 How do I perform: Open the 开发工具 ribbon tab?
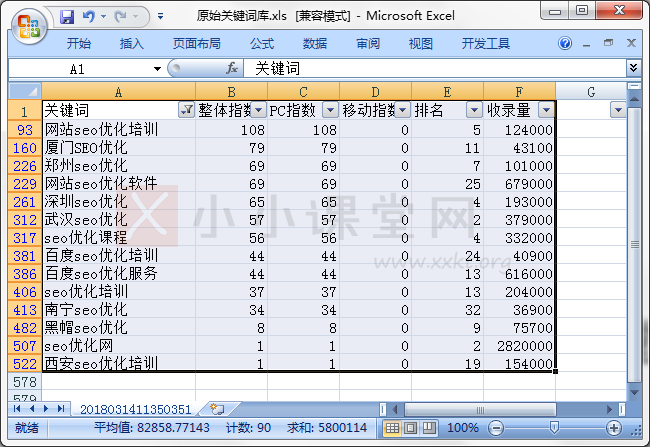tap(486, 43)
